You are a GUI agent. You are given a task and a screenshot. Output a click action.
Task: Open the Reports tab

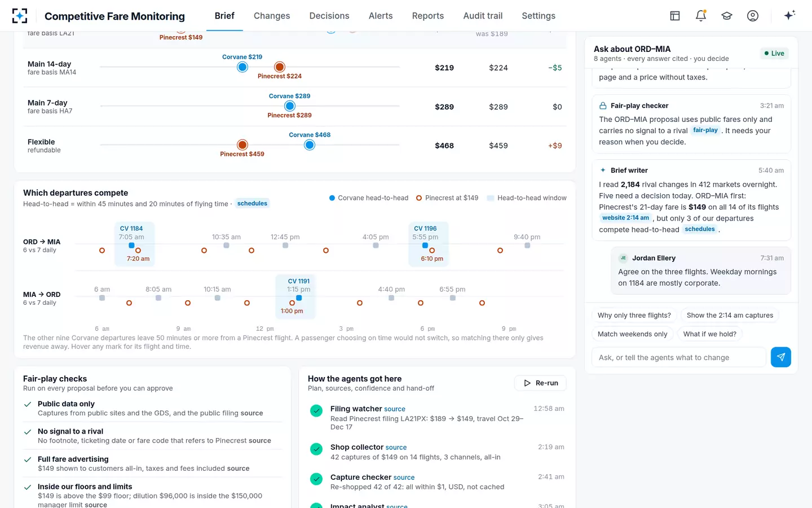pyautogui.click(x=428, y=16)
